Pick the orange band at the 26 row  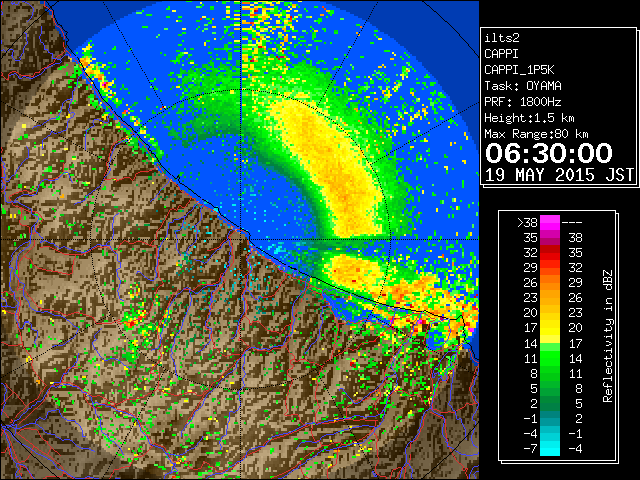coord(550,283)
